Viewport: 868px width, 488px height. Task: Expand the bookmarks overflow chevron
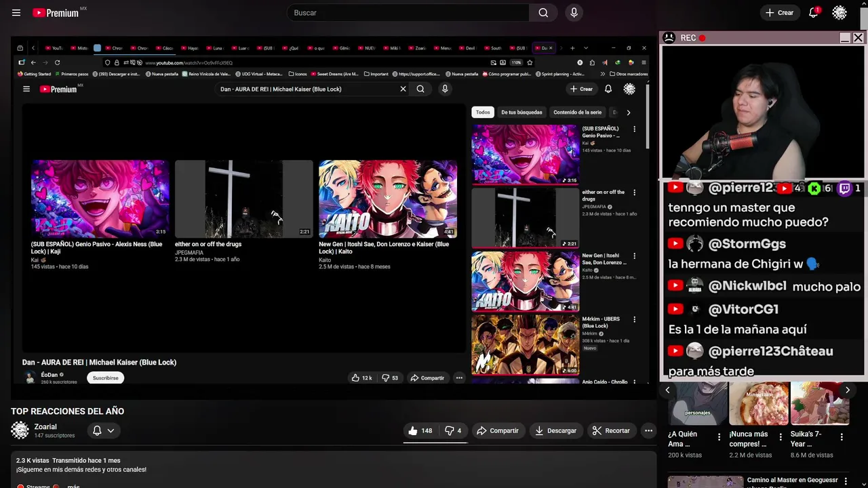point(603,74)
